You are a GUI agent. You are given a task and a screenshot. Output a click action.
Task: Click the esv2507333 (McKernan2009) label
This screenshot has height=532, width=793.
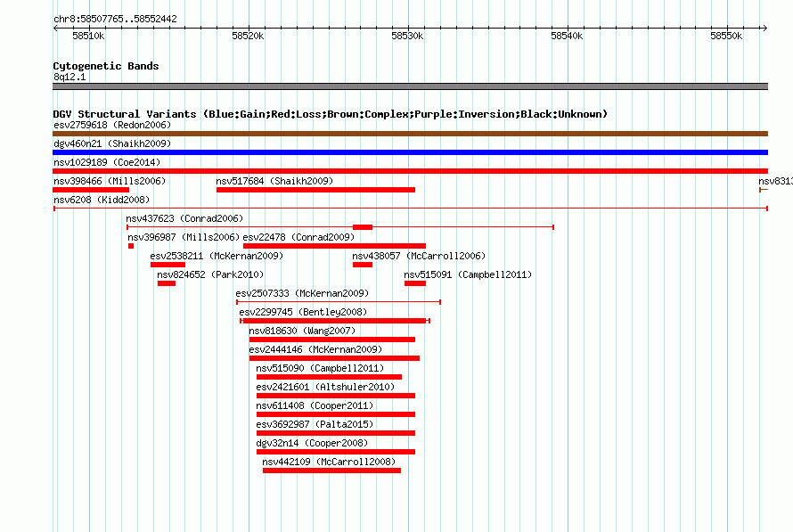click(302, 293)
